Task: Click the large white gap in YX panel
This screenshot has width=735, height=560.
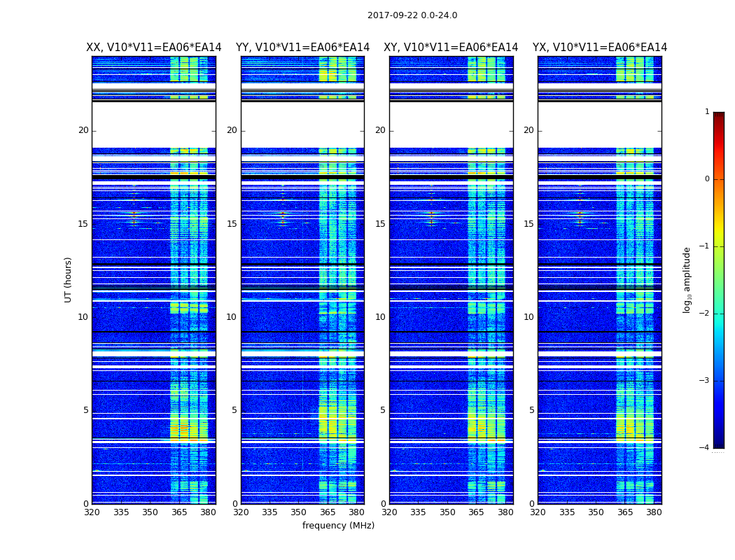Action: 599,125
